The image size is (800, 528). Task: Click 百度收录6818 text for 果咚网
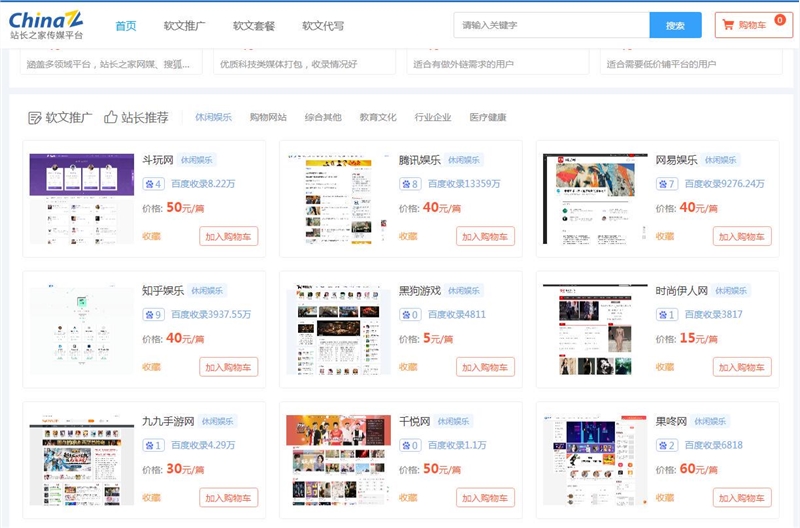click(x=713, y=445)
